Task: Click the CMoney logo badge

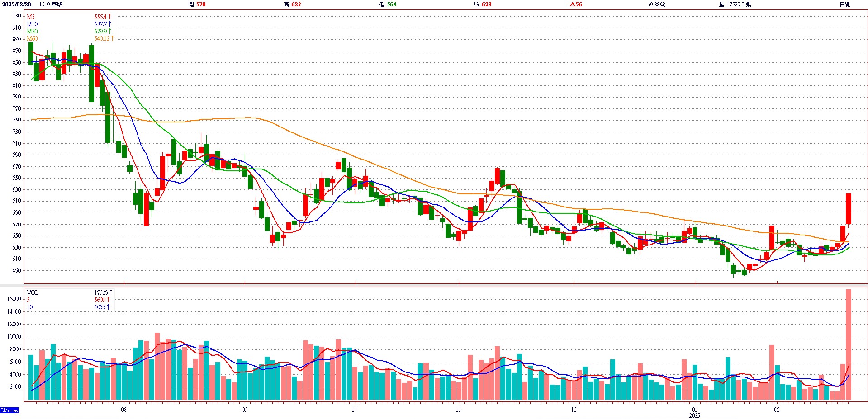Action: pyautogui.click(x=9, y=410)
